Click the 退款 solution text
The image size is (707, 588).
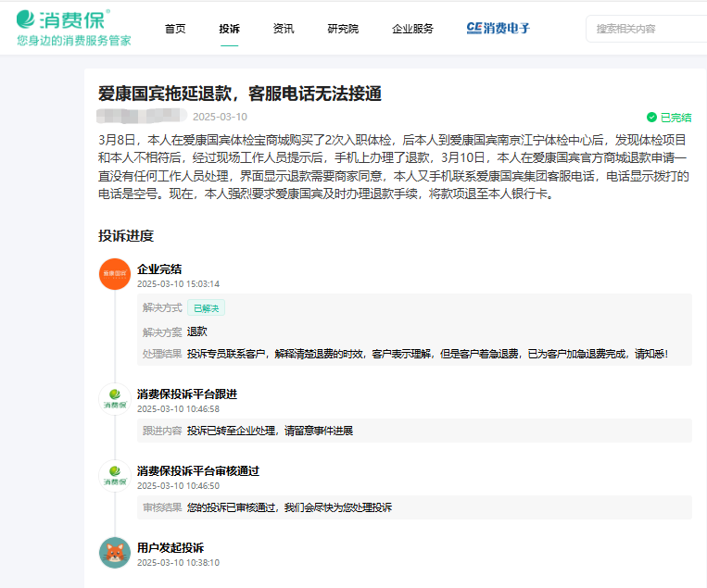point(197,332)
